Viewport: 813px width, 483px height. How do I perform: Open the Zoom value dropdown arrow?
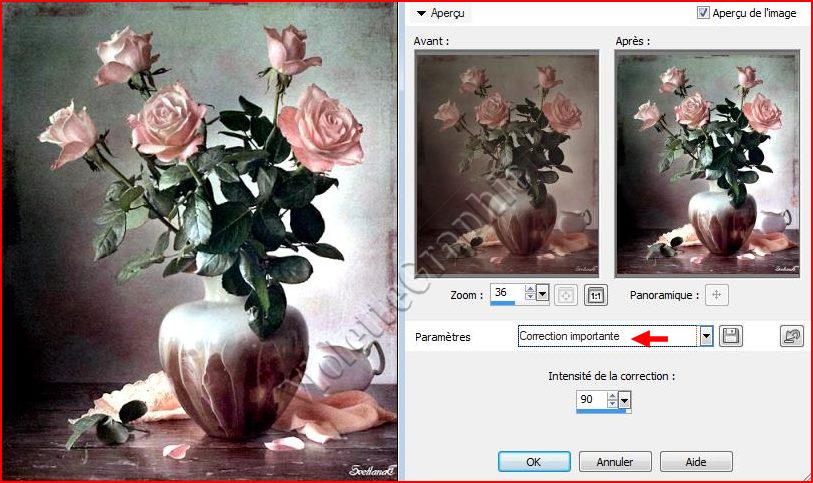click(543, 293)
